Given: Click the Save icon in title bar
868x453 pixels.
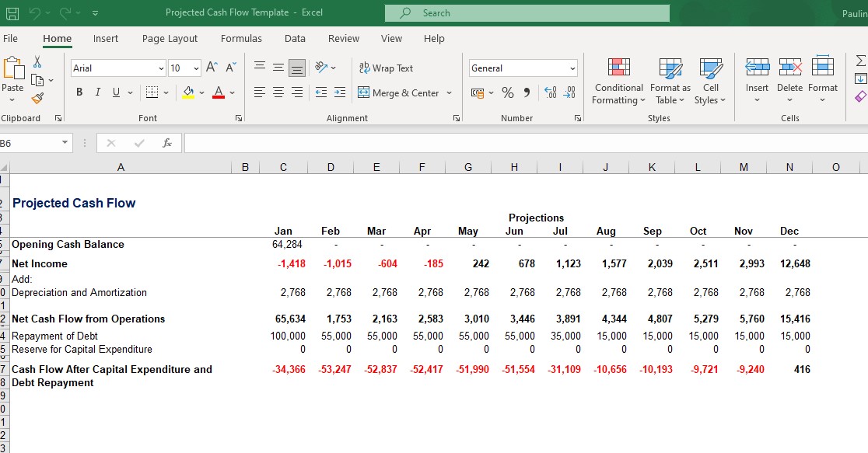Looking at the screenshot, I should [x=12, y=12].
